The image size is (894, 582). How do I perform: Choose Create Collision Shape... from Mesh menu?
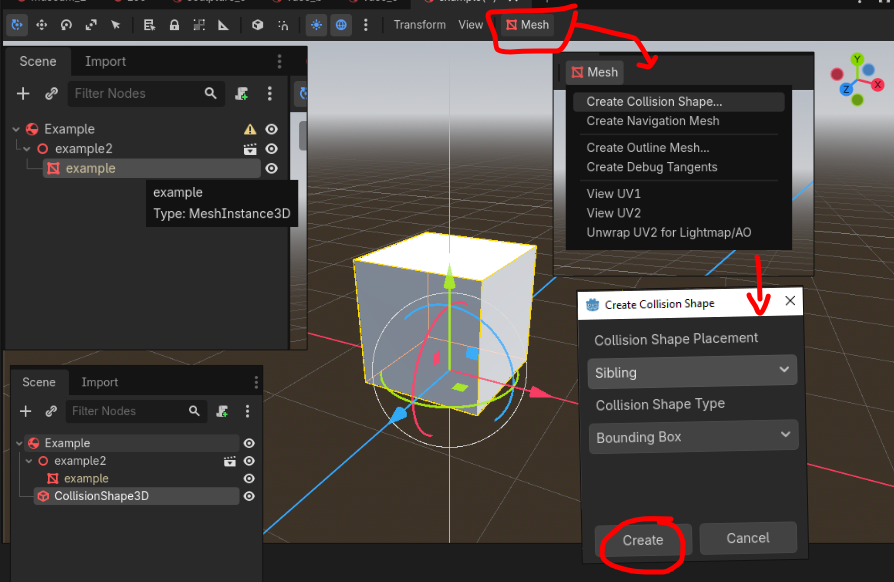[x=654, y=101]
